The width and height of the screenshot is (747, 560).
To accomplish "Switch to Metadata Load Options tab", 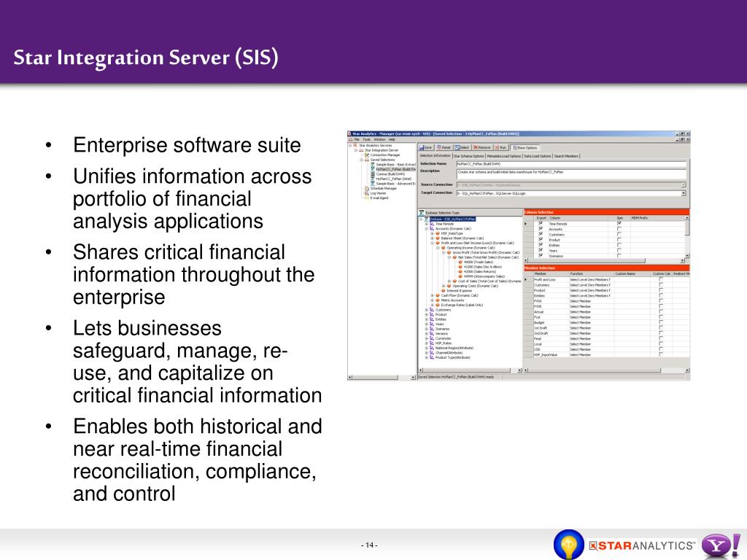I will click(x=504, y=156).
